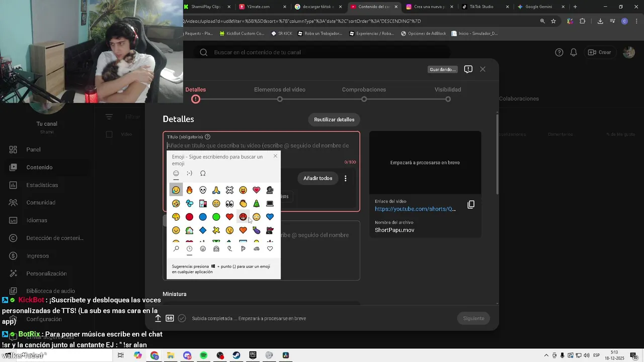Open emoji search magnifier category
The width and height of the screenshot is (644, 362).
pyautogui.click(x=176, y=248)
